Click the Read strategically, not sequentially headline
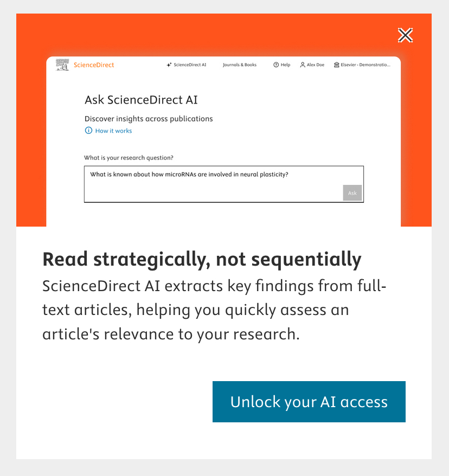 tap(202, 260)
